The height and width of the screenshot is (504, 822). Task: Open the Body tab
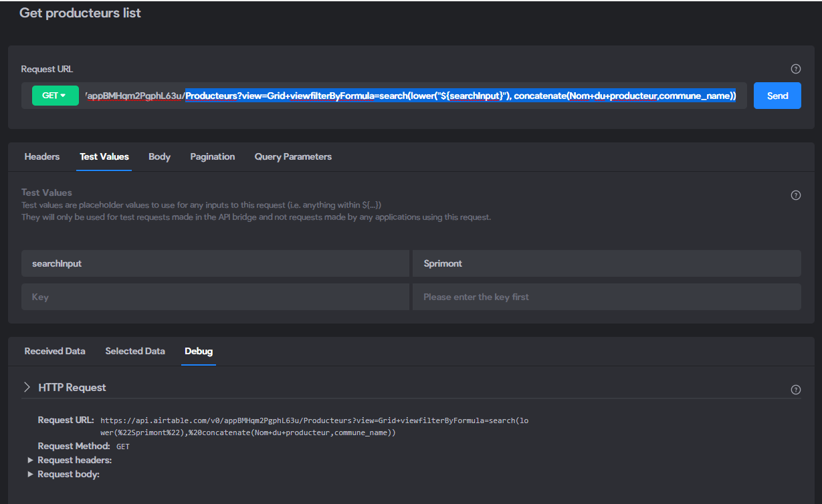[x=159, y=156]
